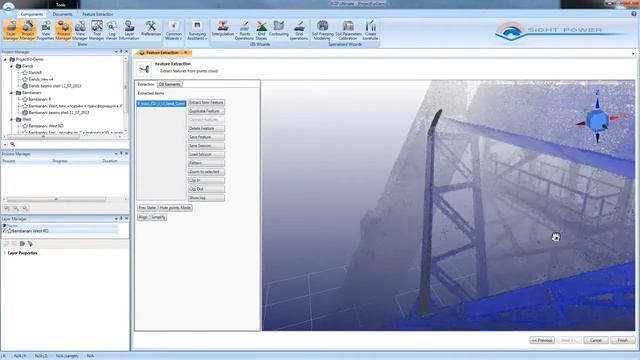
Task: Open Preferences from the ribbon
Action: [151, 29]
